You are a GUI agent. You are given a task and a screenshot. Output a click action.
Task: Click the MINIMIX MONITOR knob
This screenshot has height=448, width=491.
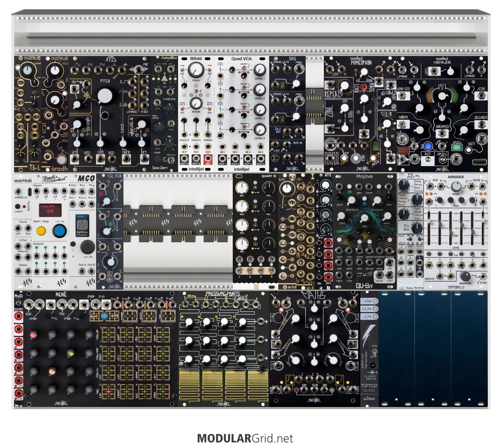(465, 276)
